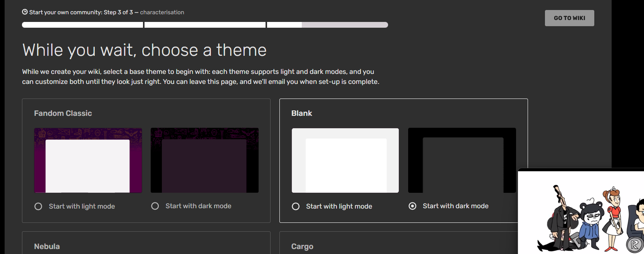Open the Cargo theme heading
The image size is (644, 254).
pos(302,246)
